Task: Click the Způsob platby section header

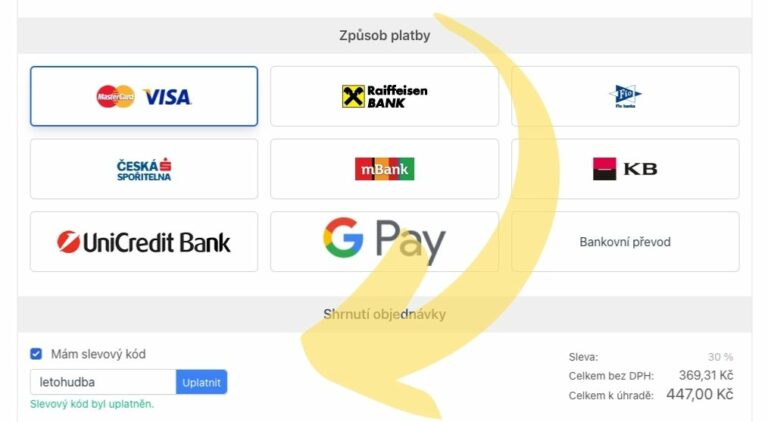Action: [x=384, y=35]
